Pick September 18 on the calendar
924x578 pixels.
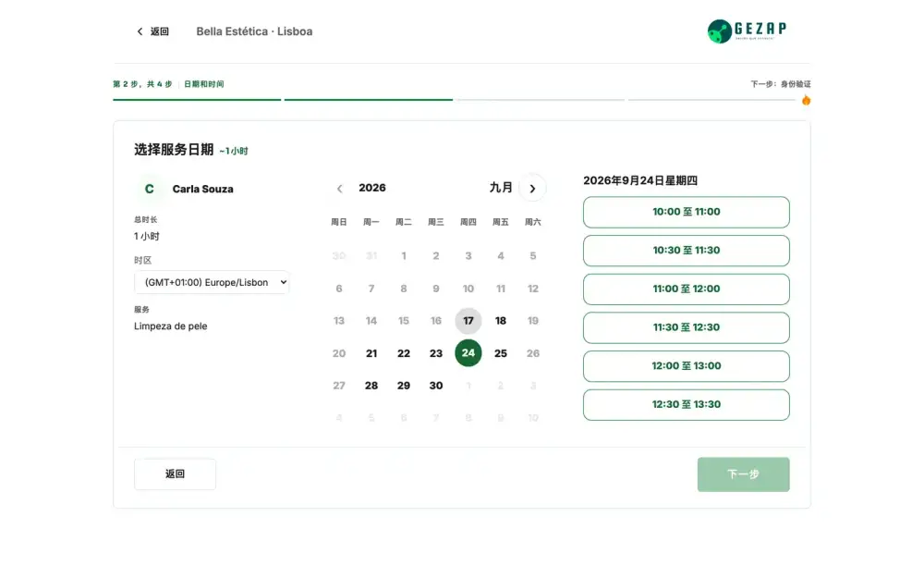click(500, 321)
